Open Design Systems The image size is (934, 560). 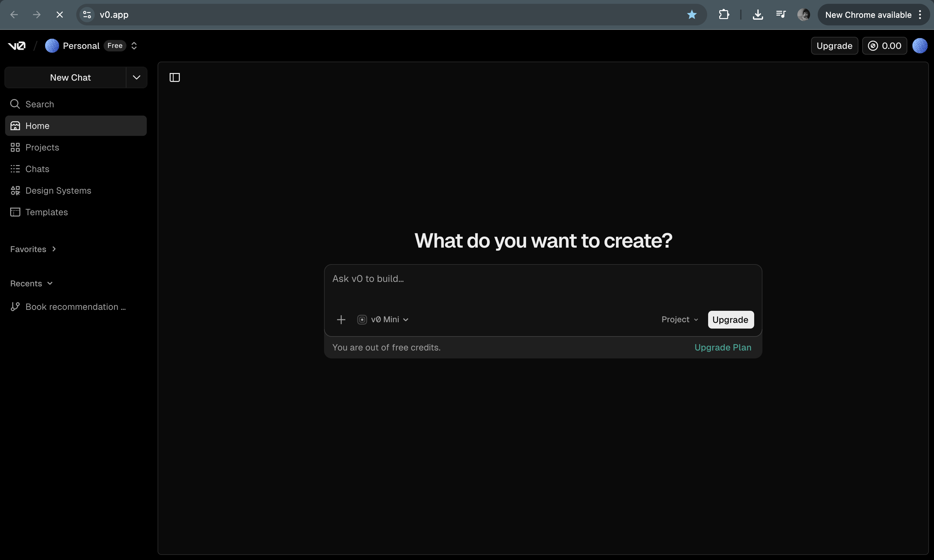(58, 190)
